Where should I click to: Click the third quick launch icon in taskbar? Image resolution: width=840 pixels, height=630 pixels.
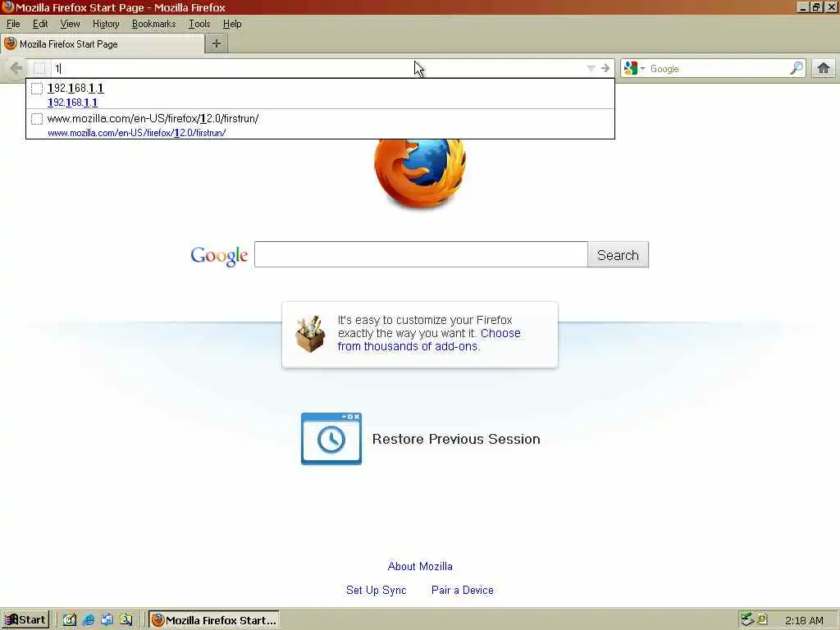107,620
